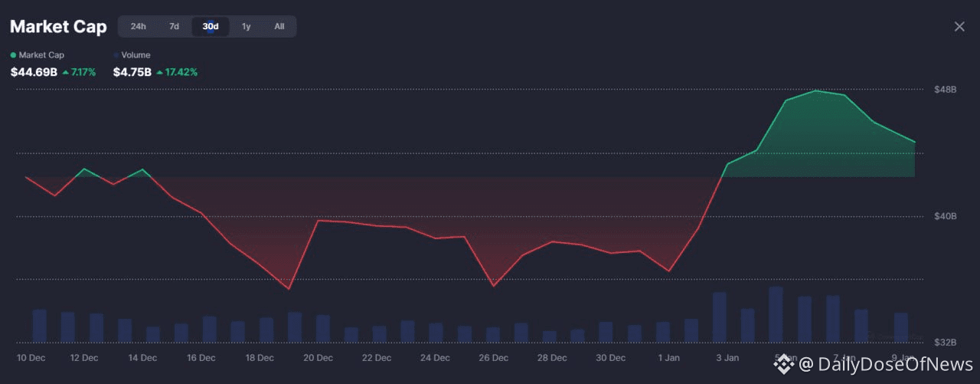Click the 14 Dec date label
The image size is (980, 384).
(142, 358)
